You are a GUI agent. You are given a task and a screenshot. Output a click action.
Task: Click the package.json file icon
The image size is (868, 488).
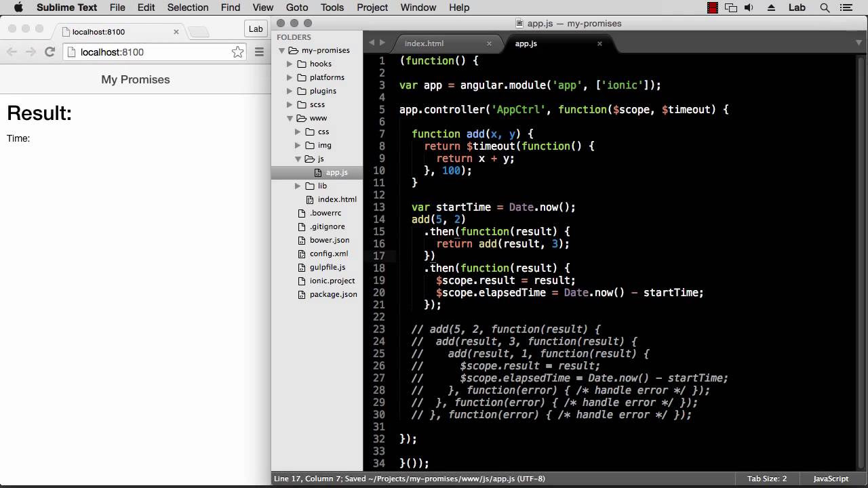click(302, 294)
